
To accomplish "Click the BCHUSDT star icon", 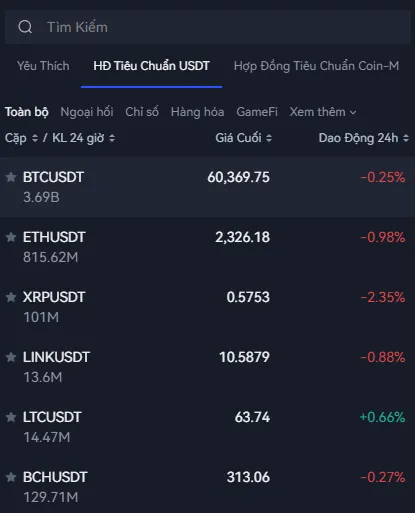I will click(x=11, y=477).
